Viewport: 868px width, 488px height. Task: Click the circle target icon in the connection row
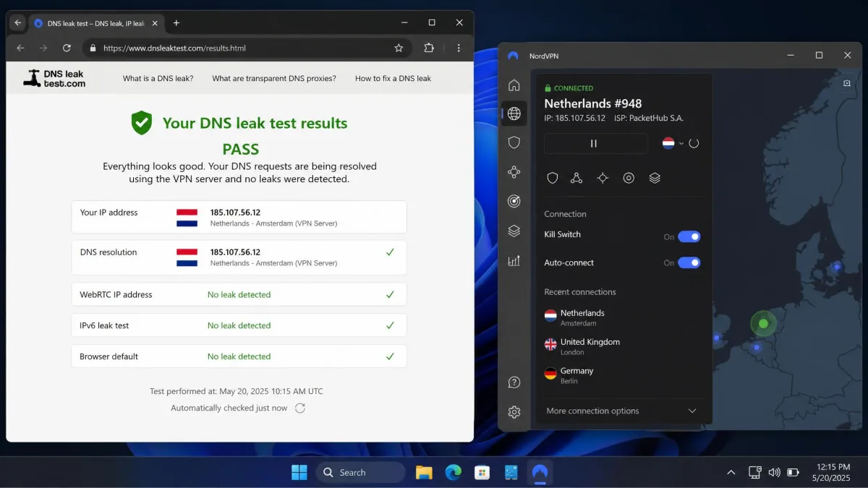[x=629, y=178]
